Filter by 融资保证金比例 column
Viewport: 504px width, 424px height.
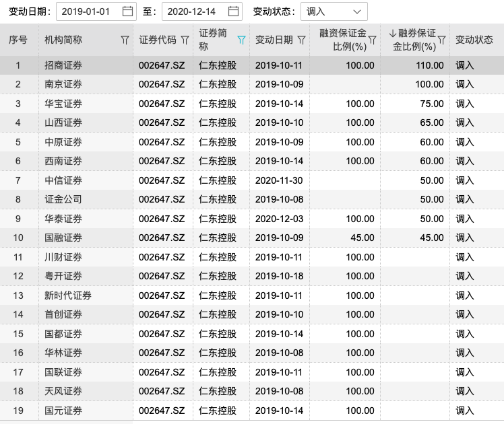[372, 40]
